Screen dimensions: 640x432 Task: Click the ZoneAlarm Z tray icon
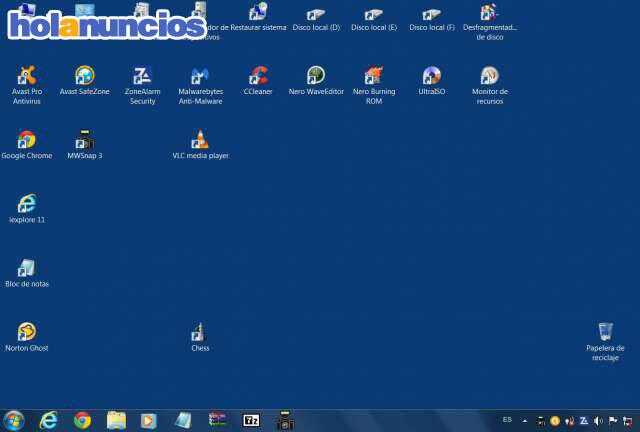click(584, 421)
